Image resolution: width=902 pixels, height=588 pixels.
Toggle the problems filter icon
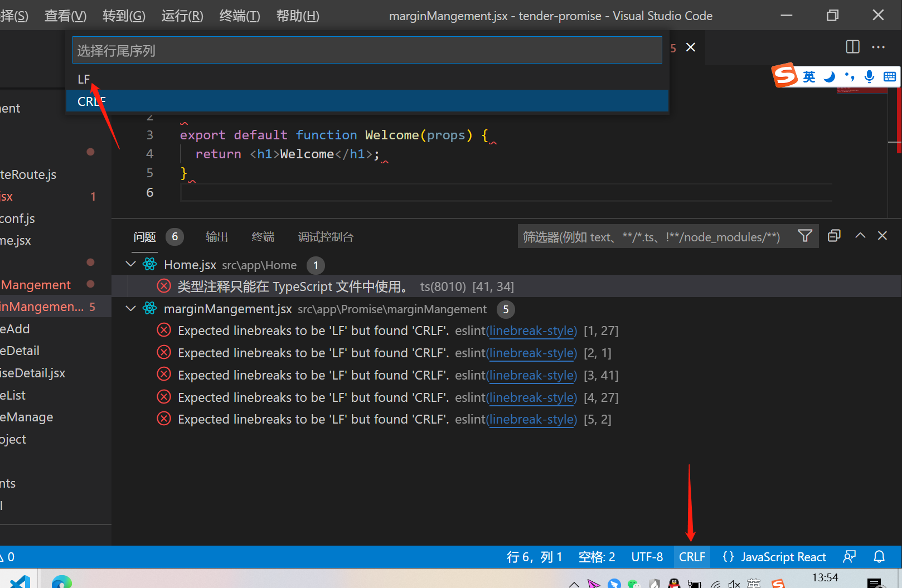[x=805, y=236]
